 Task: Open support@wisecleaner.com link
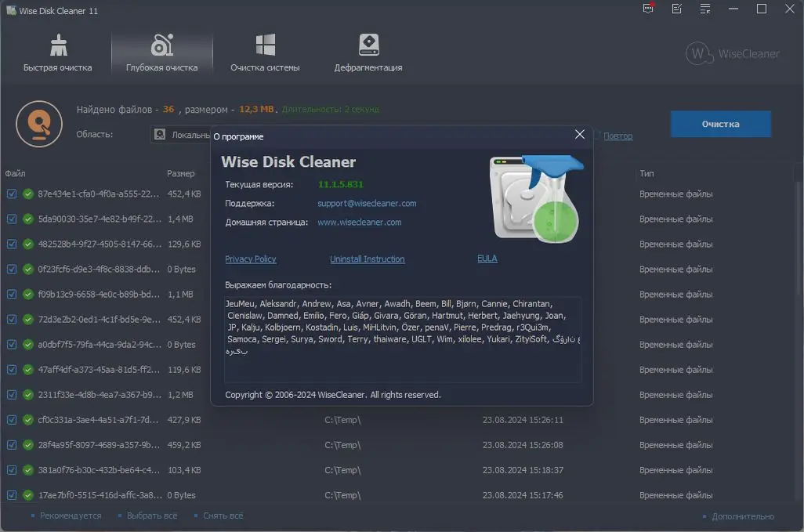tap(367, 204)
